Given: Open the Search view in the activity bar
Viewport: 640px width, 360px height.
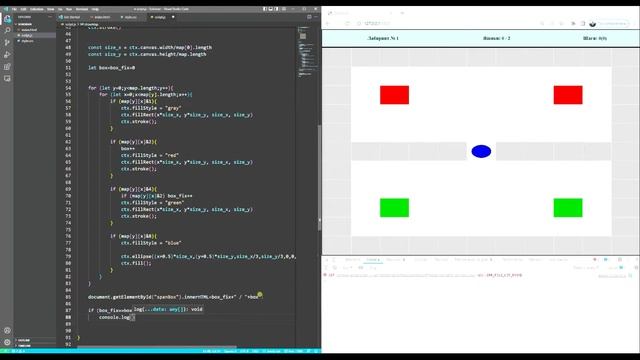Looking at the screenshot, I should [7, 31].
